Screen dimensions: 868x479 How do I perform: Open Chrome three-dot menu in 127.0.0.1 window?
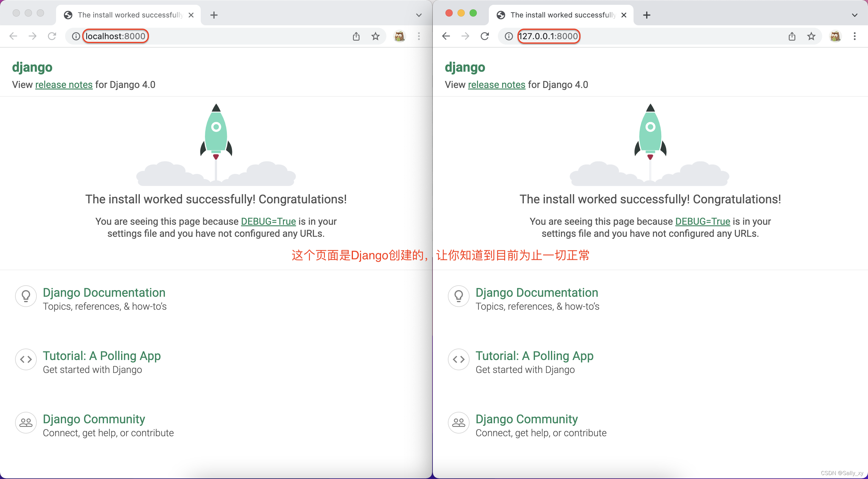tap(854, 36)
